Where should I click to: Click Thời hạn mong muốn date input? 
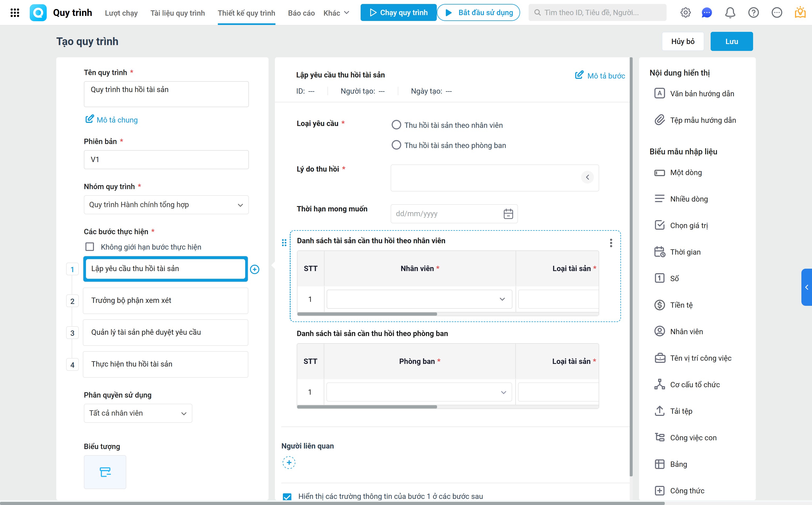click(x=454, y=214)
